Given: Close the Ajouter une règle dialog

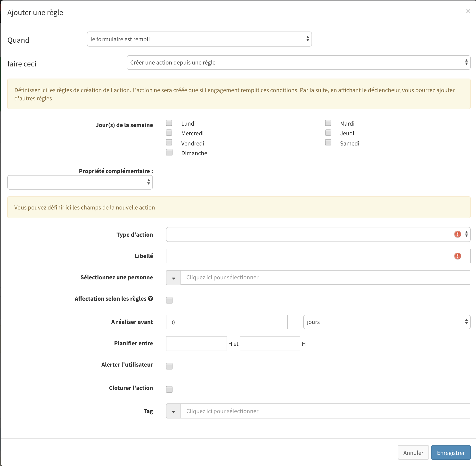Looking at the screenshot, I should pyautogui.click(x=468, y=11).
